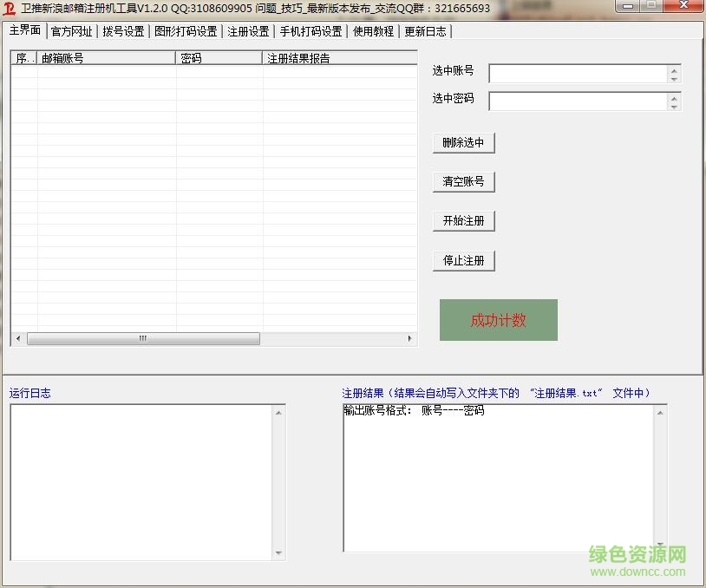Click the 删除选中 button
The width and height of the screenshot is (706, 588).
[x=463, y=143]
